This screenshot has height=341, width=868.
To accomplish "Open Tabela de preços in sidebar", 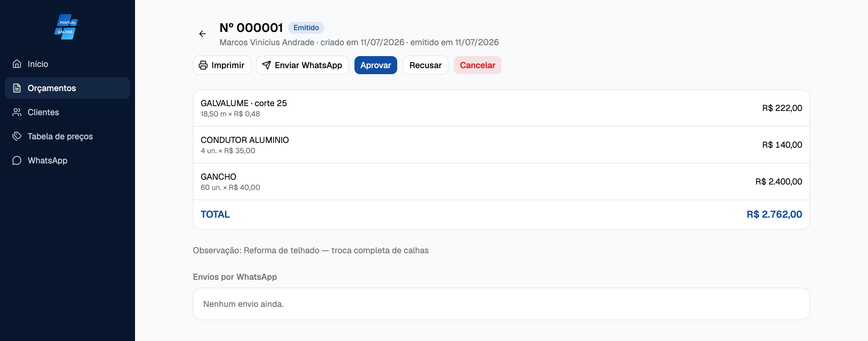I will coord(68,136).
